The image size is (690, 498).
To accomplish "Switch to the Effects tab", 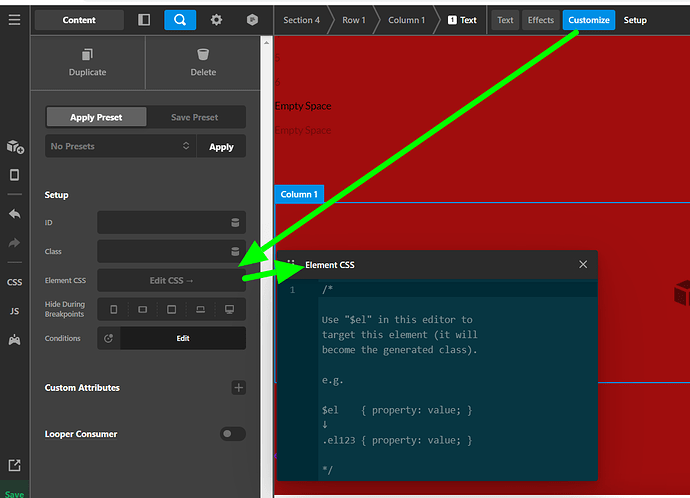I will (540, 20).
